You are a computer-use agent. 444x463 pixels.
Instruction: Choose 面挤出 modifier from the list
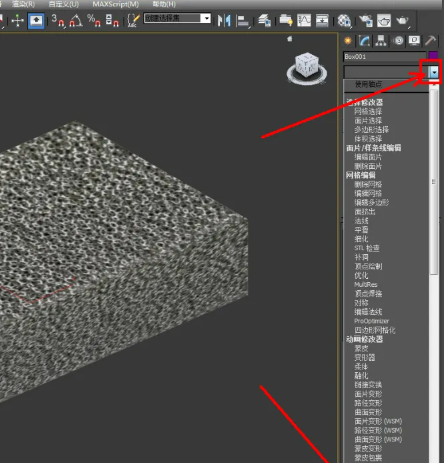click(365, 212)
